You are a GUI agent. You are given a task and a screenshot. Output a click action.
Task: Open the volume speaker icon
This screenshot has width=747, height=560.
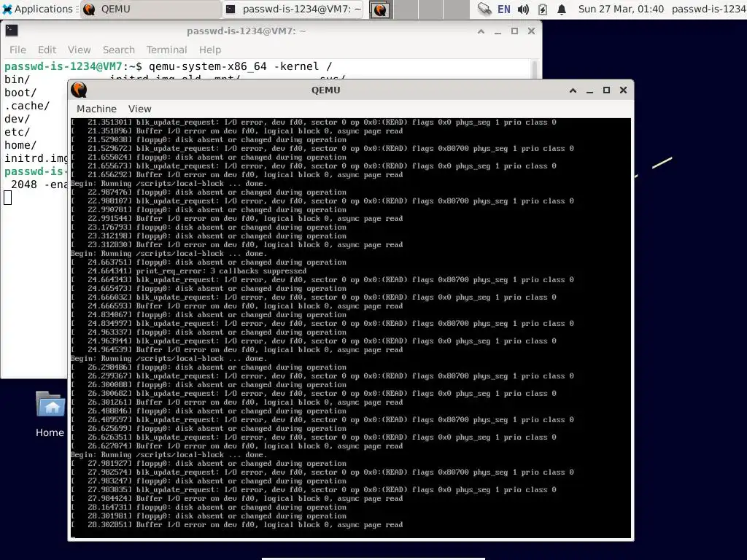(523, 9)
